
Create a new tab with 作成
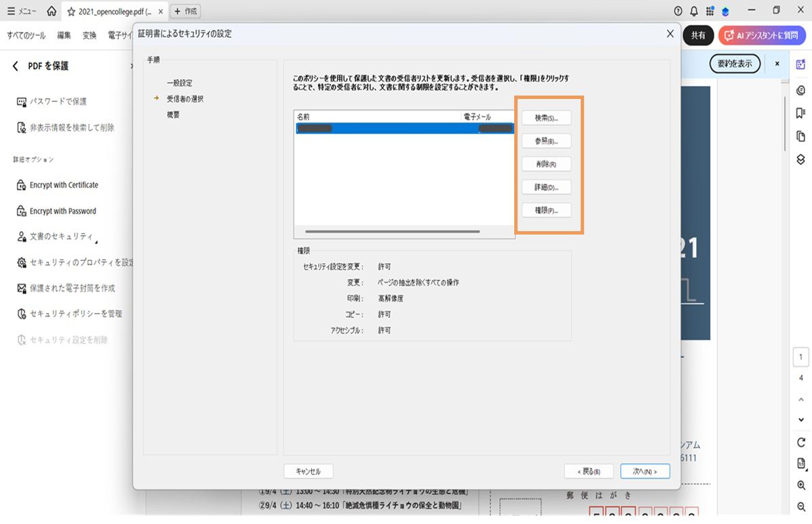185,11
